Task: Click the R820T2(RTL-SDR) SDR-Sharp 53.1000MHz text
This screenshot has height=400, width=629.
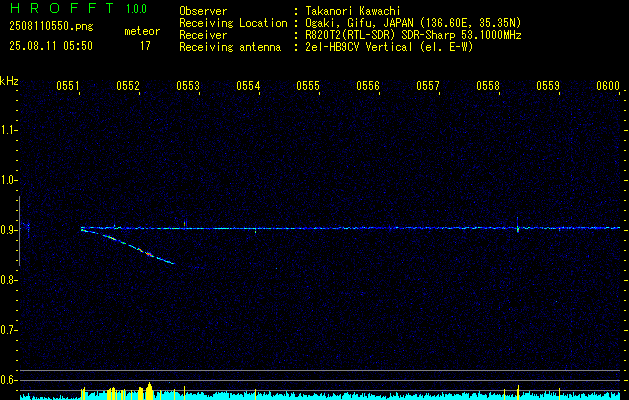Action: click(x=413, y=35)
